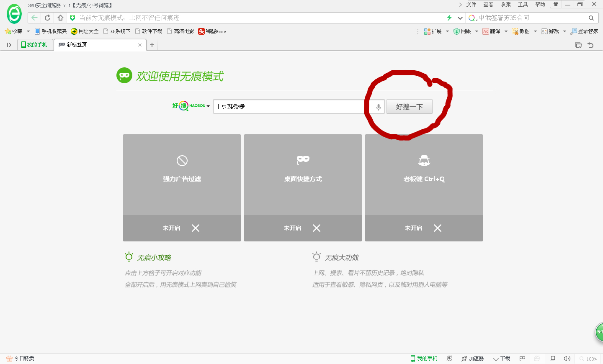Click the flag icon in status bar
This screenshot has width=603, height=364.
522,359
